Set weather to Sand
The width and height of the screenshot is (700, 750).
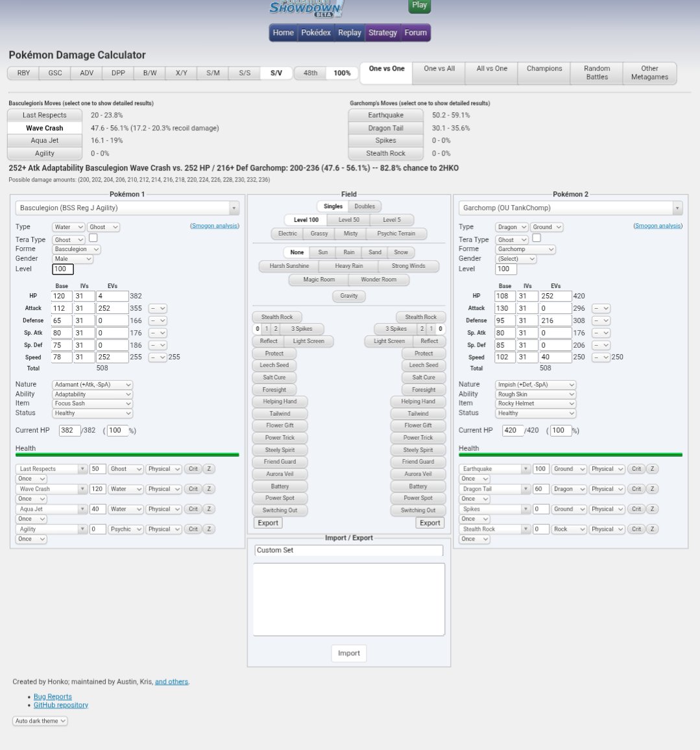point(375,252)
